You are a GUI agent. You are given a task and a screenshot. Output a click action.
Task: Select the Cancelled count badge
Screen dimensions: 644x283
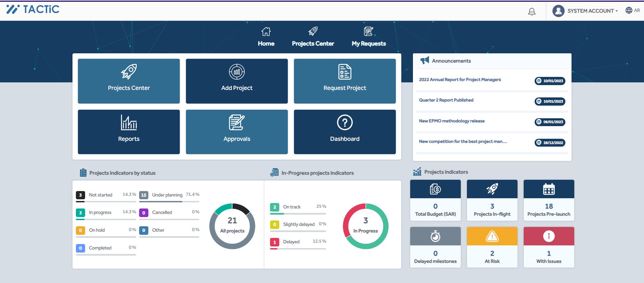pyautogui.click(x=144, y=213)
